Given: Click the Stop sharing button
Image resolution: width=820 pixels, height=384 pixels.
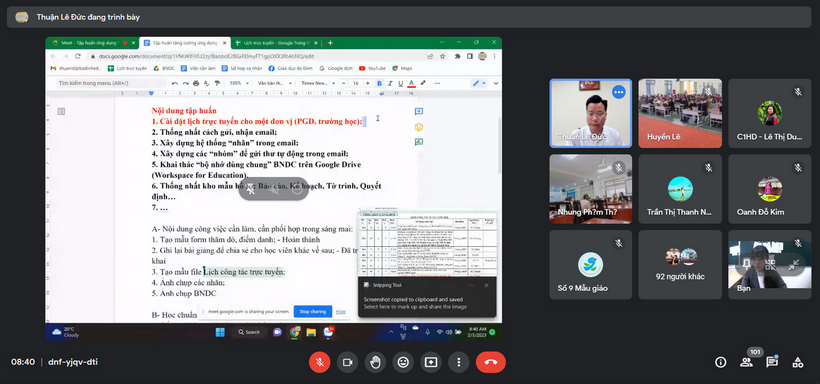Looking at the screenshot, I should (x=313, y=311).
